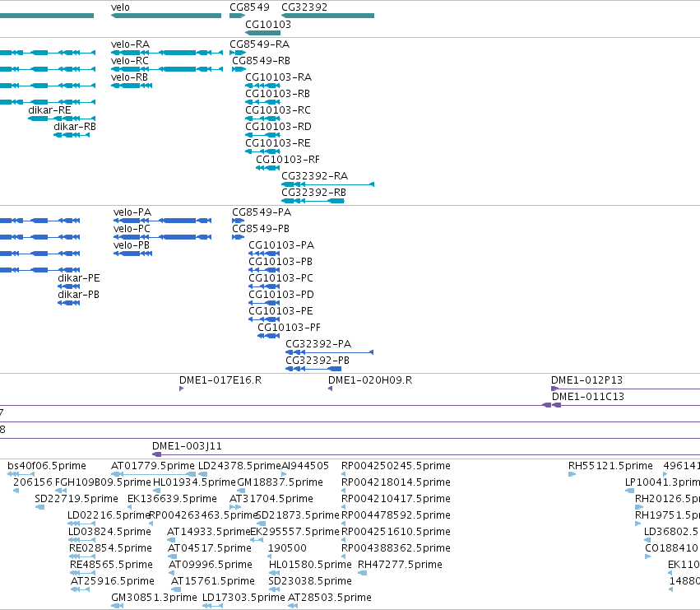Open the CG10103-PA protein label
Viewport: 700px width, 610px height.
click(281, 245)
